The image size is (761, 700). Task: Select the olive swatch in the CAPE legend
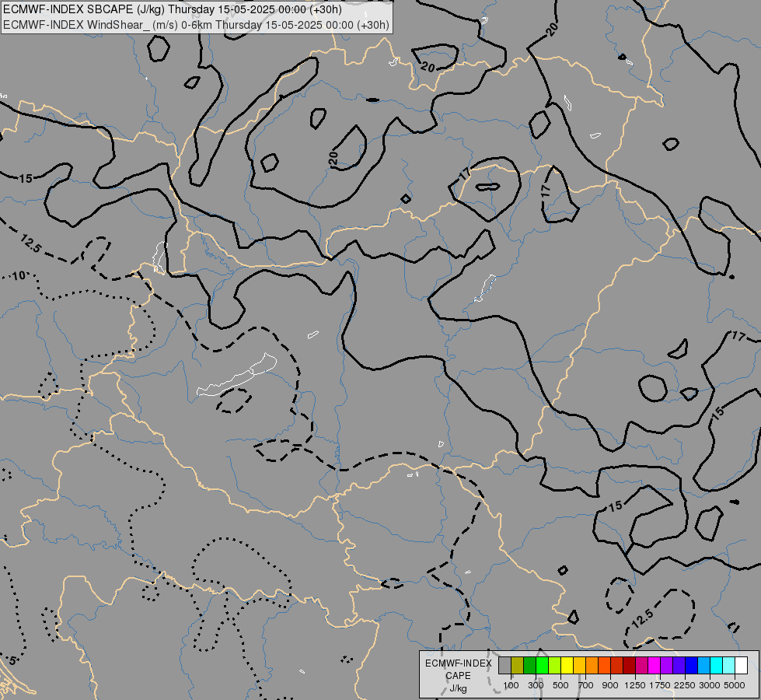518,665
